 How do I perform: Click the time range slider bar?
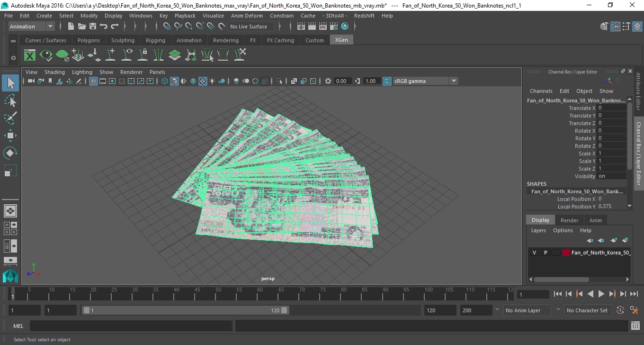click(185, 310)
